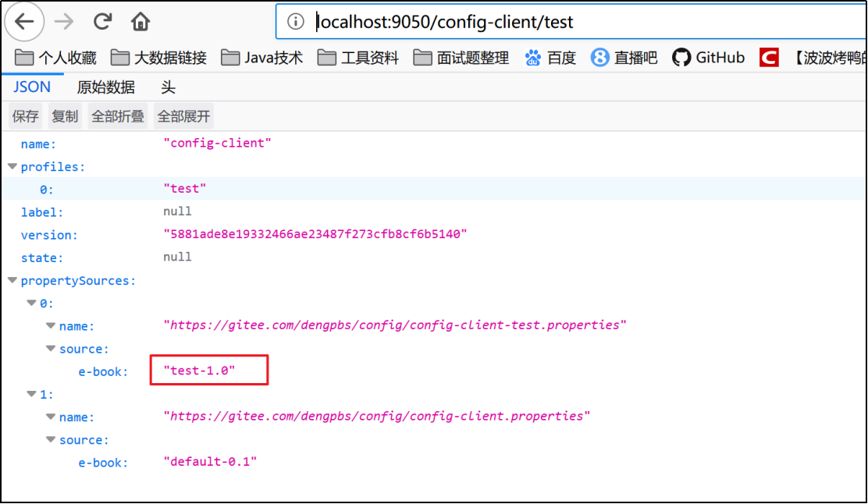The height and width of the screenshot is (504, 868).
Task: Focus the address bar URL field
Action: (571, 22)
